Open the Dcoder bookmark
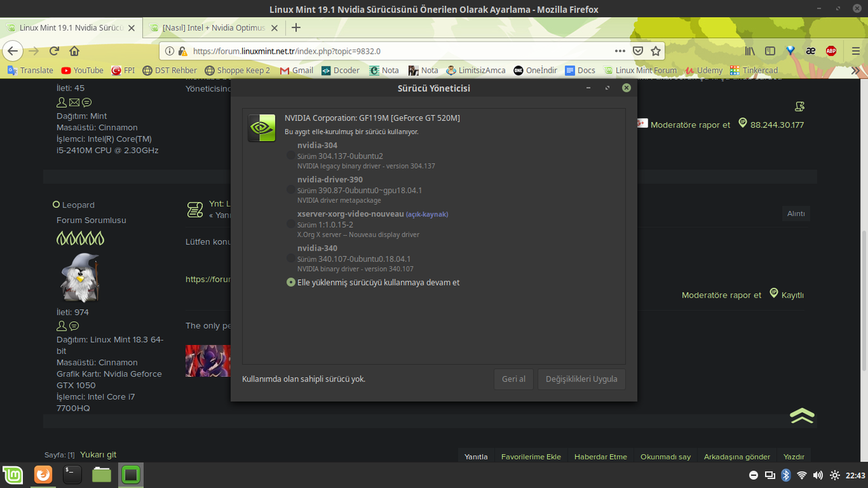 pyautogui.click(x=340, y=70)
